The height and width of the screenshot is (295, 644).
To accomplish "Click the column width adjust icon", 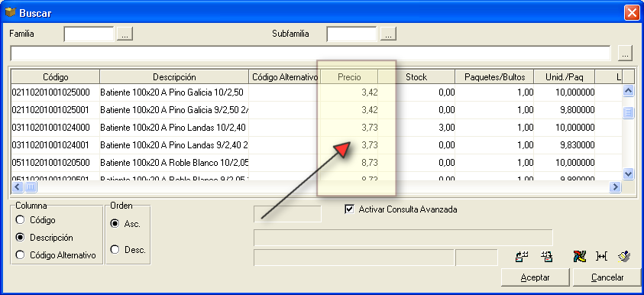I will point(602,256).
